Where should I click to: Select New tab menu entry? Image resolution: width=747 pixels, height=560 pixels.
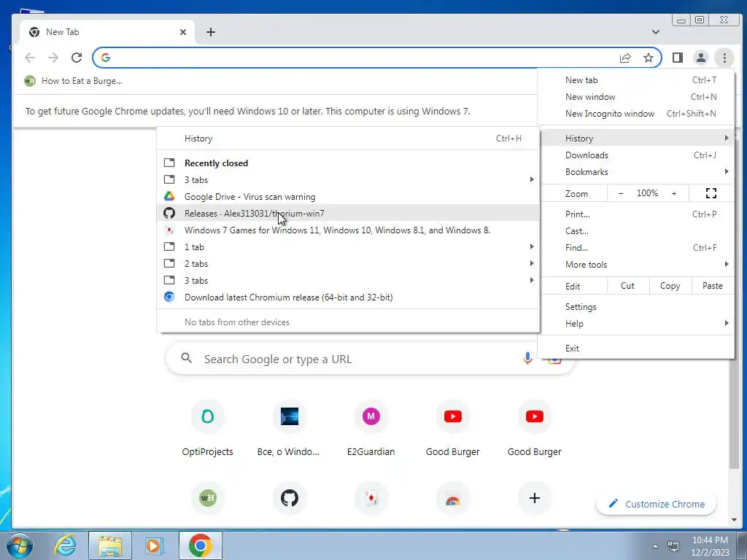(x=636, y=80)
